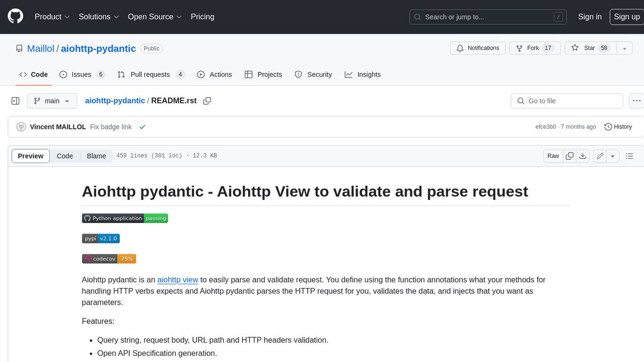Open the aiohttp-pydantic repository title link
644x362 pixels.
(98, 48)
